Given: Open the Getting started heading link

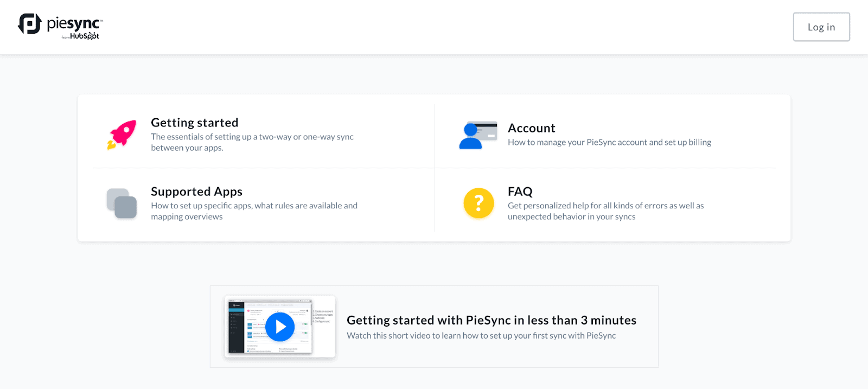Looking at the screenshot, I should pyautogui.click(x=195, y=123).
